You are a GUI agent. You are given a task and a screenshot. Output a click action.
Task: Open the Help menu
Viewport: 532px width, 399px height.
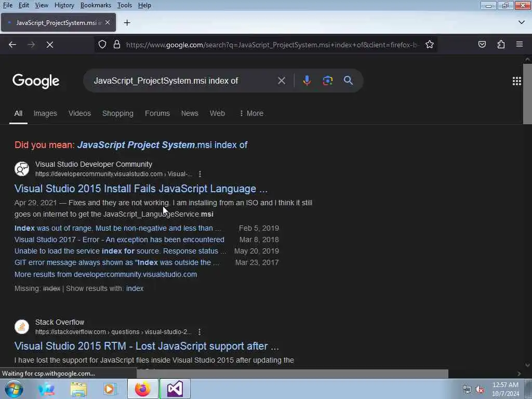[144, 5]
